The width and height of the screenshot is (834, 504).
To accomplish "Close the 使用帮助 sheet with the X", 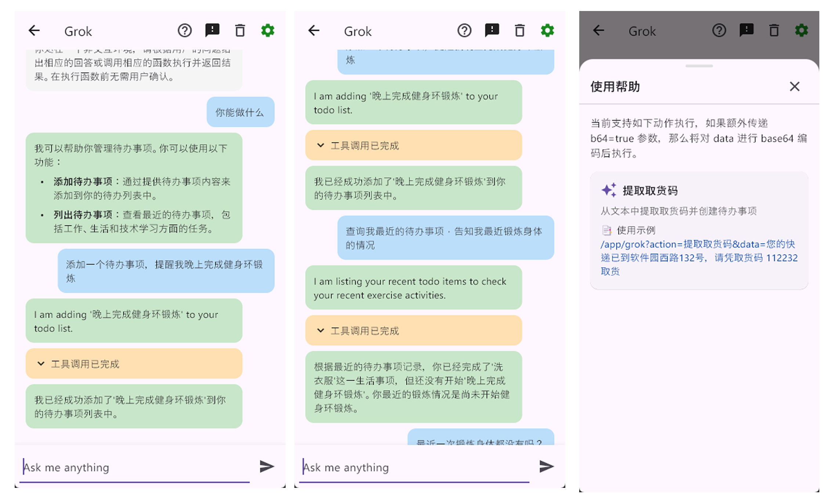I will [x=795, y=87].
